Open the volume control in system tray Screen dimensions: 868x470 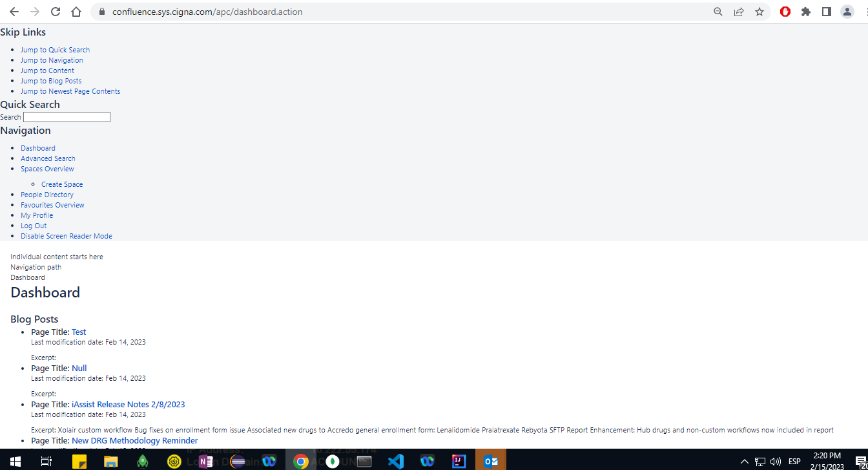[x=776, y=462]
